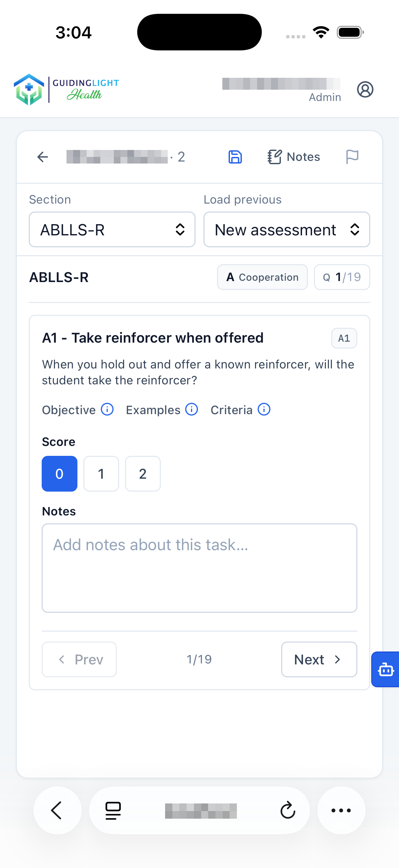The width and height of the screenshot is (399, 868).
Task: Open the A Cooperation category selector
Action: [262, 277]
